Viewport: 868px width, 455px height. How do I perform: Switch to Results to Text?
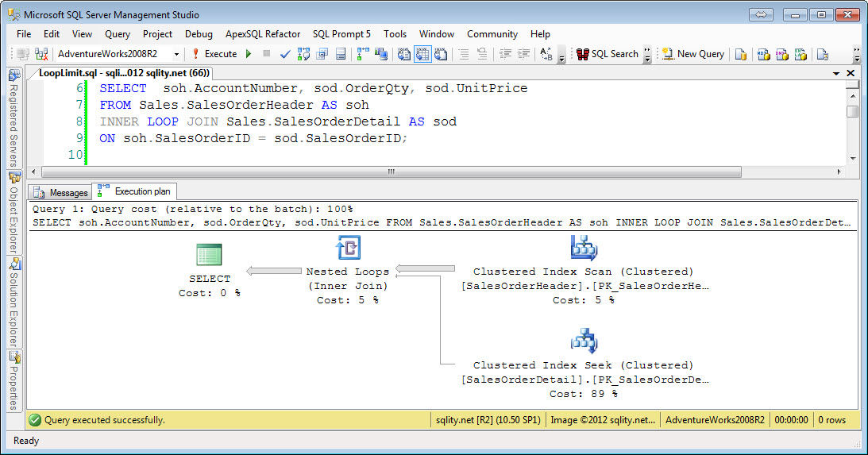tap(404, 54)
